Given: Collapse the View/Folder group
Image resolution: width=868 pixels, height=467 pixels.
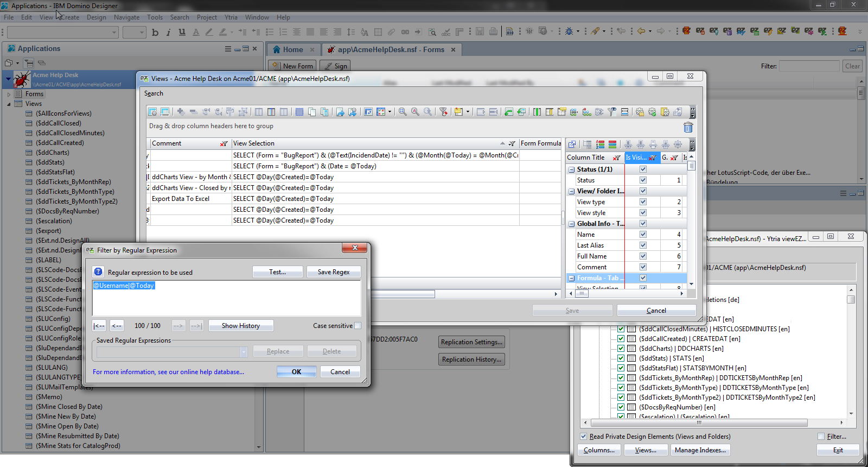Looking at the screenshot, I should 571,191.
